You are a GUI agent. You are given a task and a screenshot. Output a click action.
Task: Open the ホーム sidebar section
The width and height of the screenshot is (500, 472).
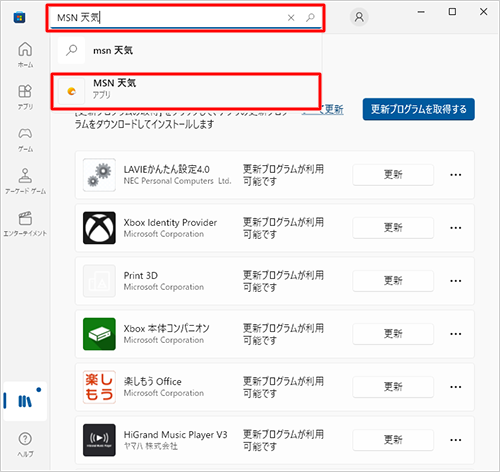click(25, 55)
